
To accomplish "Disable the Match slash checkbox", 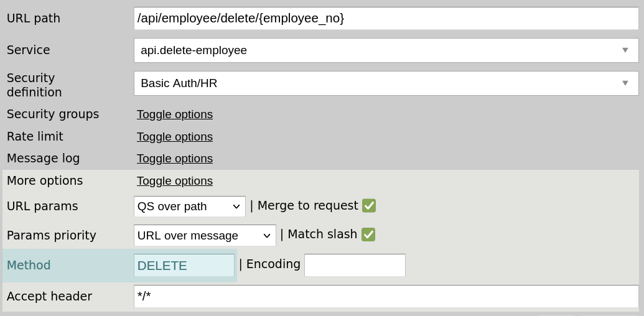I will point(368,235).
